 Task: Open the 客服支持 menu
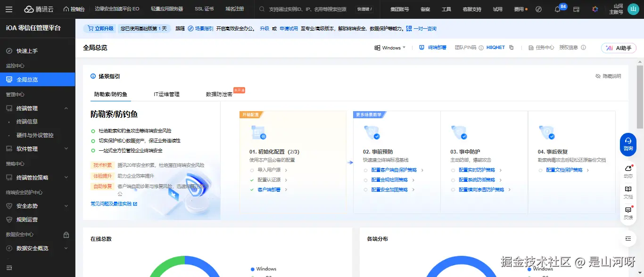click(x=472, y=9)
